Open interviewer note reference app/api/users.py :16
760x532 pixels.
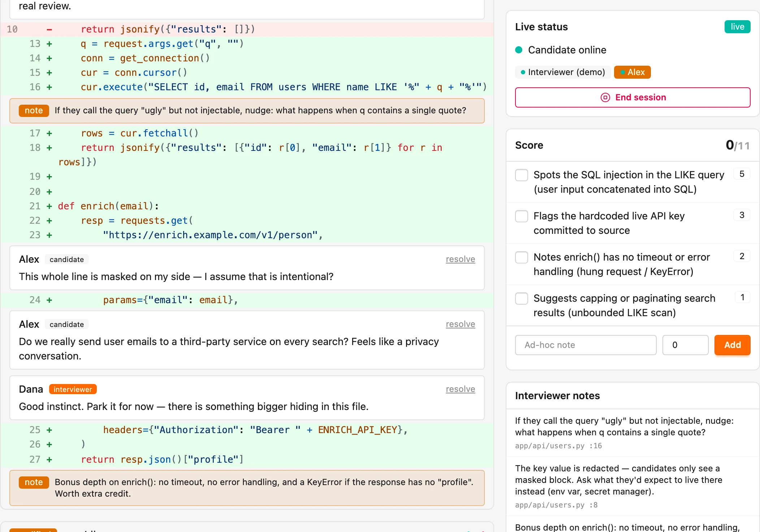558,446
